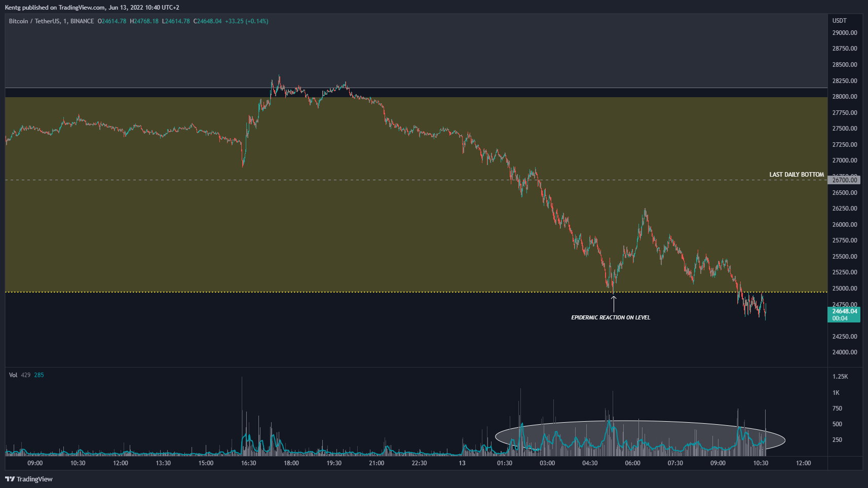Click price axis label 27500.00
Viewport: 868px width, 488px height.
pos(845,129)
